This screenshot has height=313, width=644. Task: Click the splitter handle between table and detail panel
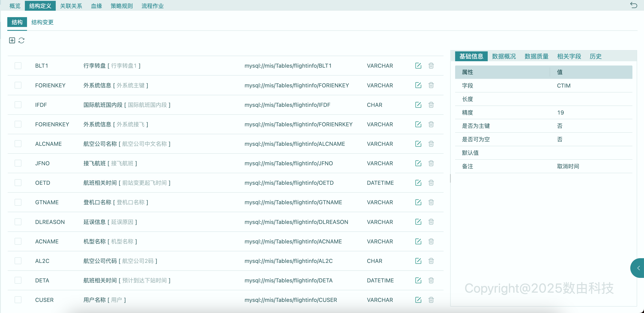point(450,178)
